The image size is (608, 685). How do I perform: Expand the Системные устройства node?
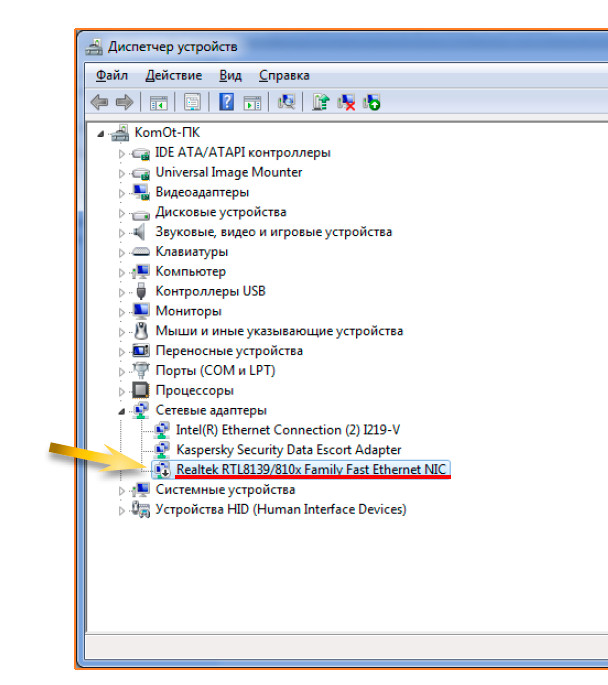(x=122, y=490)
